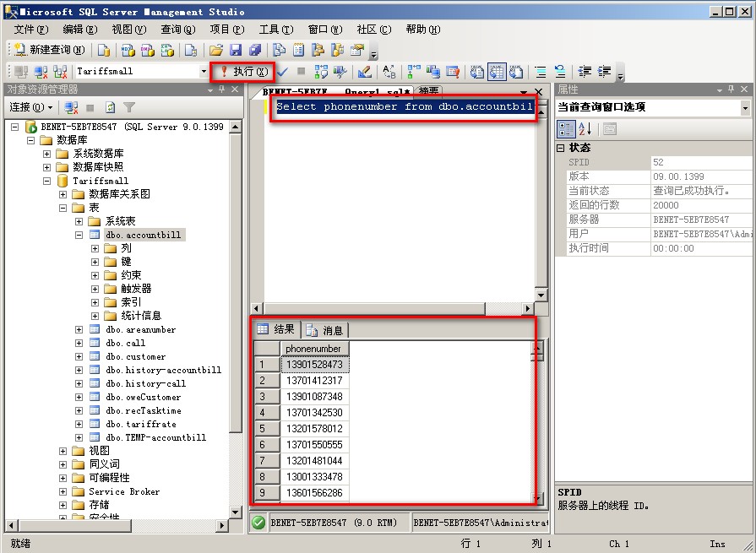Save the current query with floppy icon
This screenshot has height=553, width=756.
point(236,50)
